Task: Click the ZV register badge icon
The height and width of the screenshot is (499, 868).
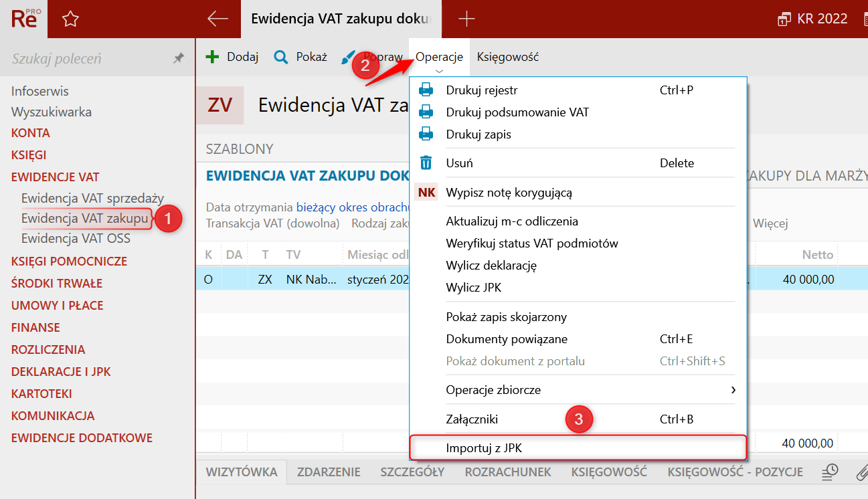Action: (x=220, y=105)
